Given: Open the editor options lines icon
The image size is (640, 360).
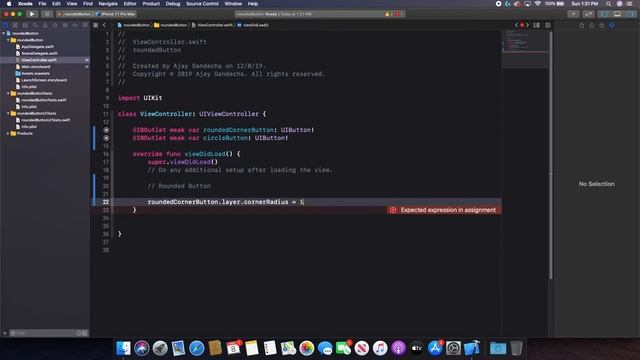Looking at the screenshot, I should point(536,25).
